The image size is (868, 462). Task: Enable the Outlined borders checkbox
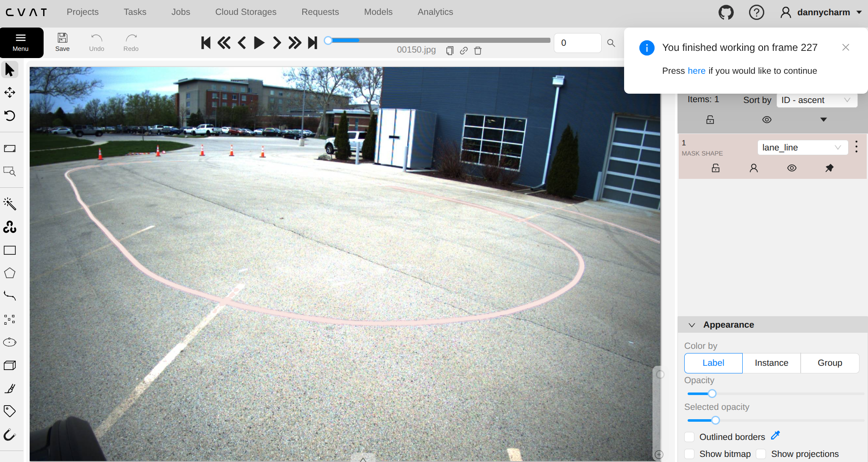(x=689, y=437)
